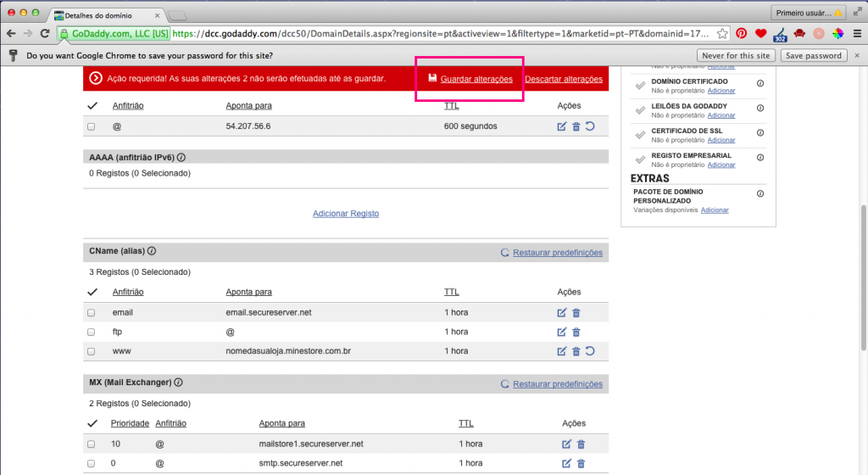Open info for Registo Empresarial
Viewport: 868px width, 475px height.
(x=760, y=158)
